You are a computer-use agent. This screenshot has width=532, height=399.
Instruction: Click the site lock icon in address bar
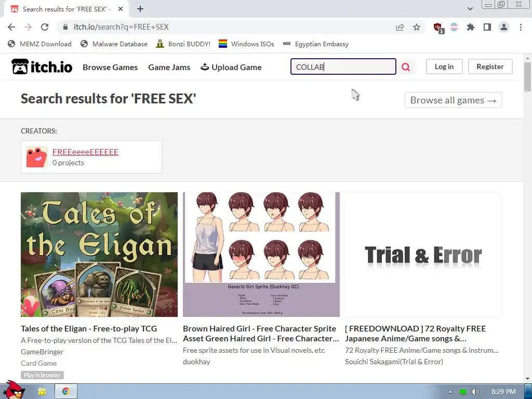(65, 27)
